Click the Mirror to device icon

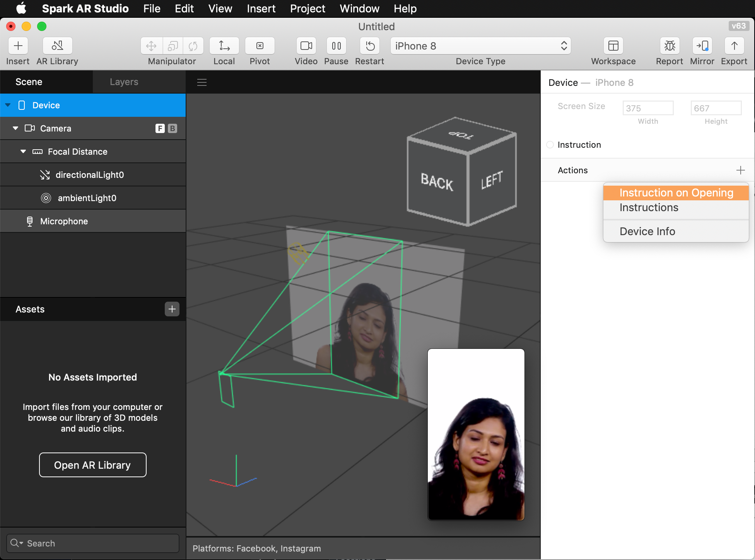click(x=702, y=46)
